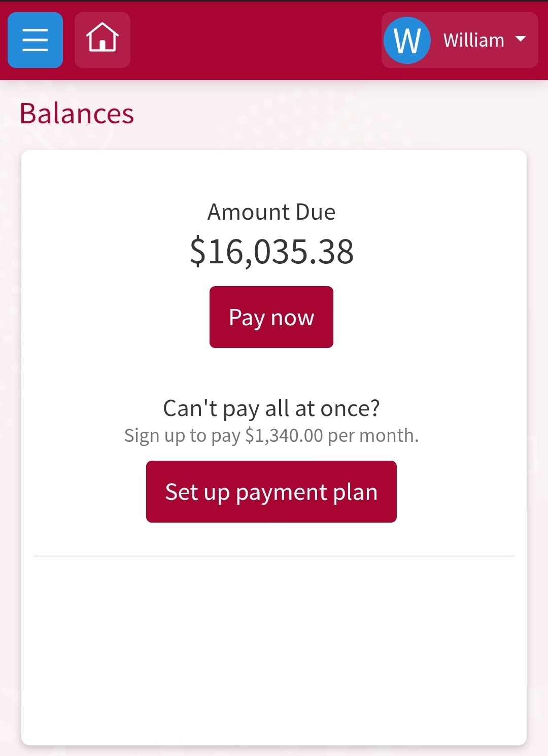Viewport: 548px width, 756px height.
Task: Select the "Amount Due" label
Action: coord(271,212)
